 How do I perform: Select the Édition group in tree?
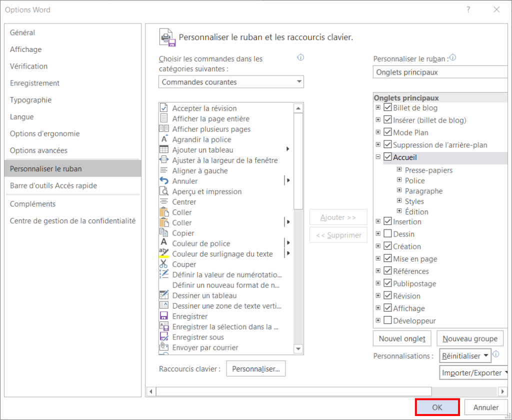[416, 211]
